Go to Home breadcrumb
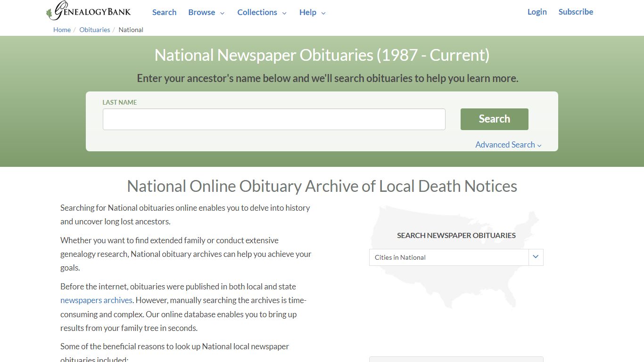The width and height of the screenshot is (644, 362). click(62, 30)
